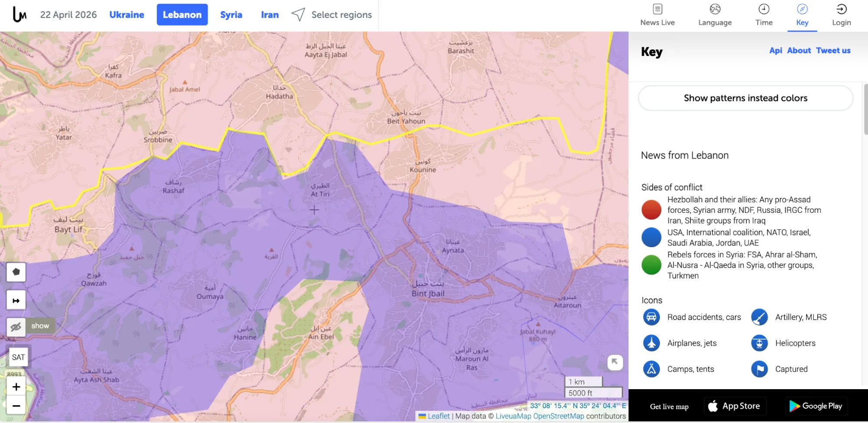Click the Select regions label
This screenshot has height=423, width=868.
(x=341, y=15)
